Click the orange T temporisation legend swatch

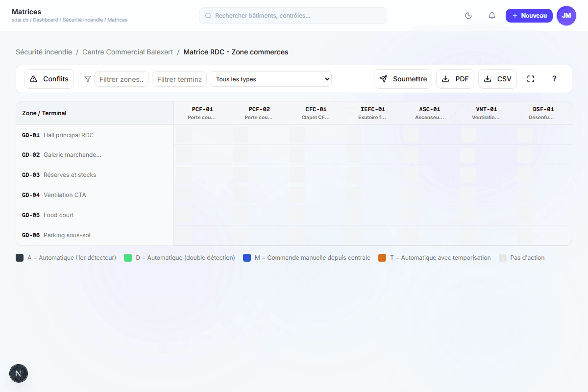coord(382,258)
